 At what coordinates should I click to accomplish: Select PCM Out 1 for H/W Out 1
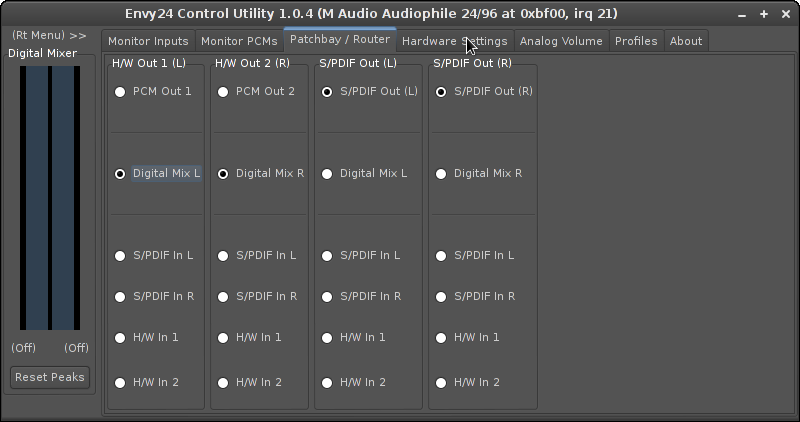point(120,92)
